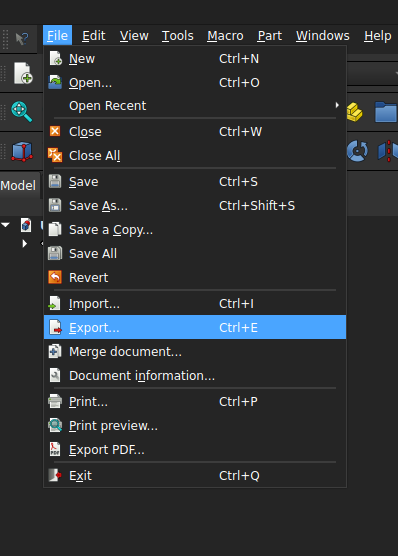The image size is (398, 556).
Task: Expand the child tree item arrow
Action: (x=24, y=244)
